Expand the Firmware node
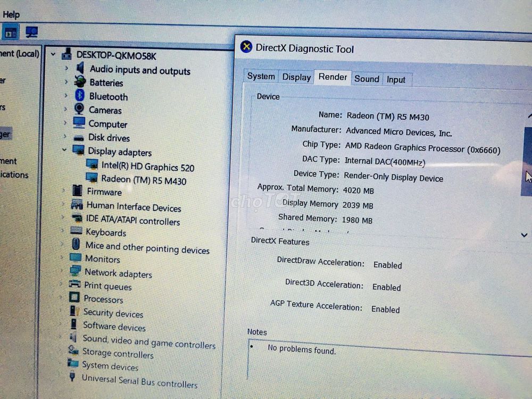 click(63, 190)
